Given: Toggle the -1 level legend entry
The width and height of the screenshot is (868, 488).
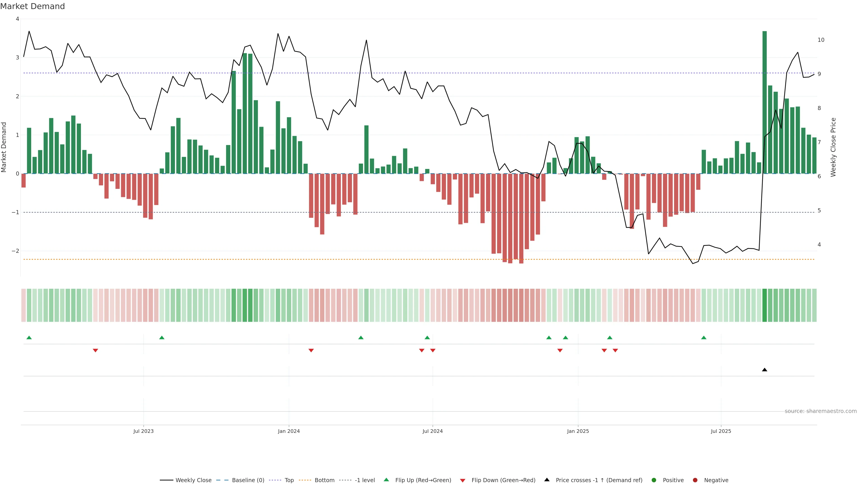Looking at the screenshot, I should point(365,480).
